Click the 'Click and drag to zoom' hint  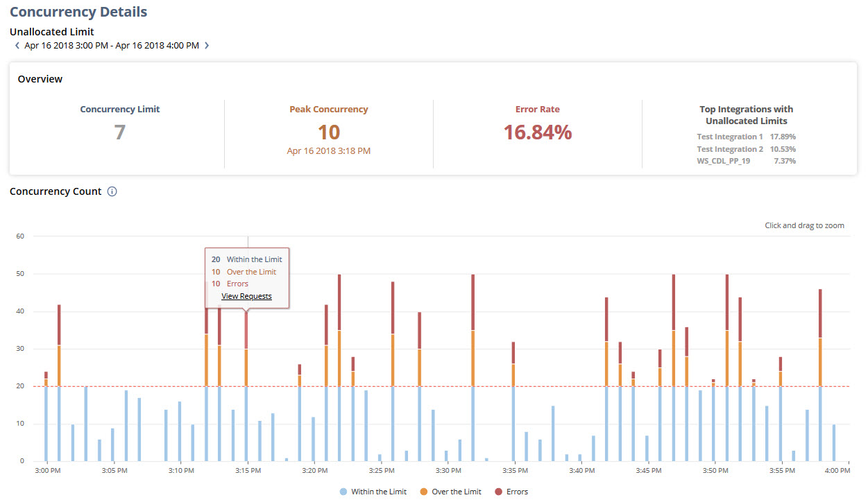point(804,225)
